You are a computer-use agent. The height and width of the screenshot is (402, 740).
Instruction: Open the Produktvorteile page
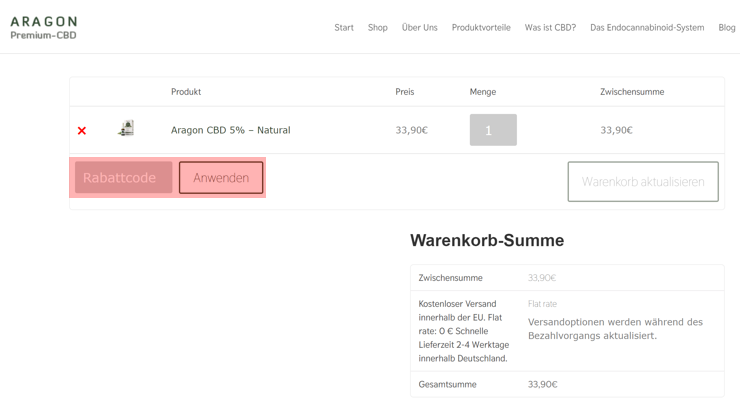(481, 27)
